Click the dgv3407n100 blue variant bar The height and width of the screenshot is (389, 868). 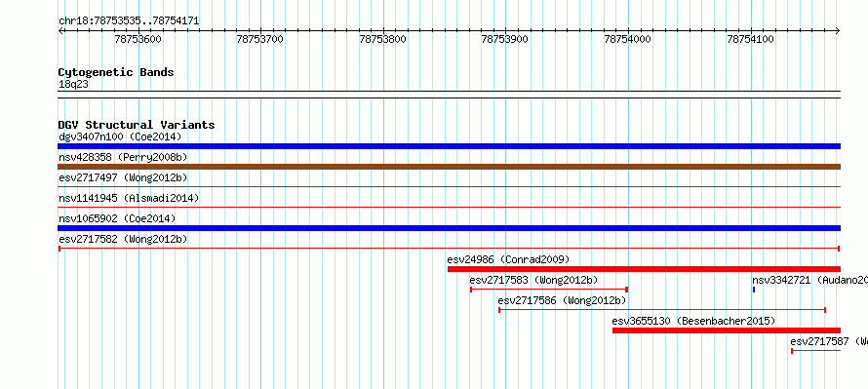coord(449,146)
